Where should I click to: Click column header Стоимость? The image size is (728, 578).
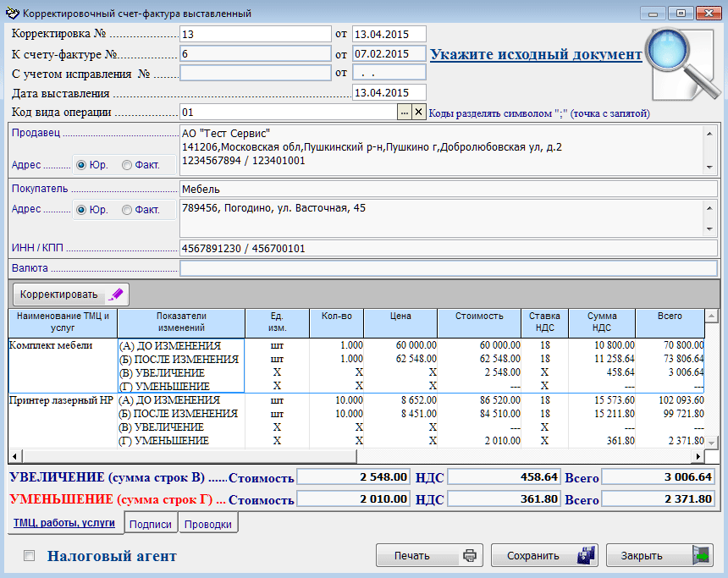(479, 323)
